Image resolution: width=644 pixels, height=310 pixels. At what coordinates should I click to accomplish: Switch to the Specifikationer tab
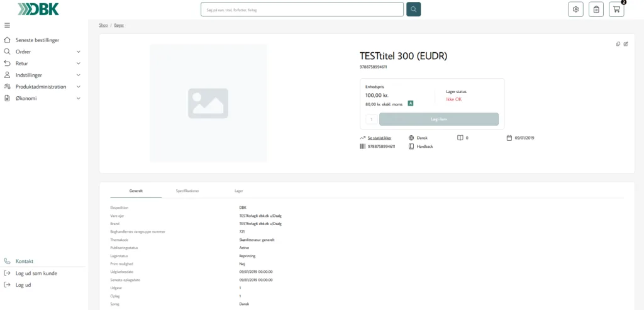(187, 191)
